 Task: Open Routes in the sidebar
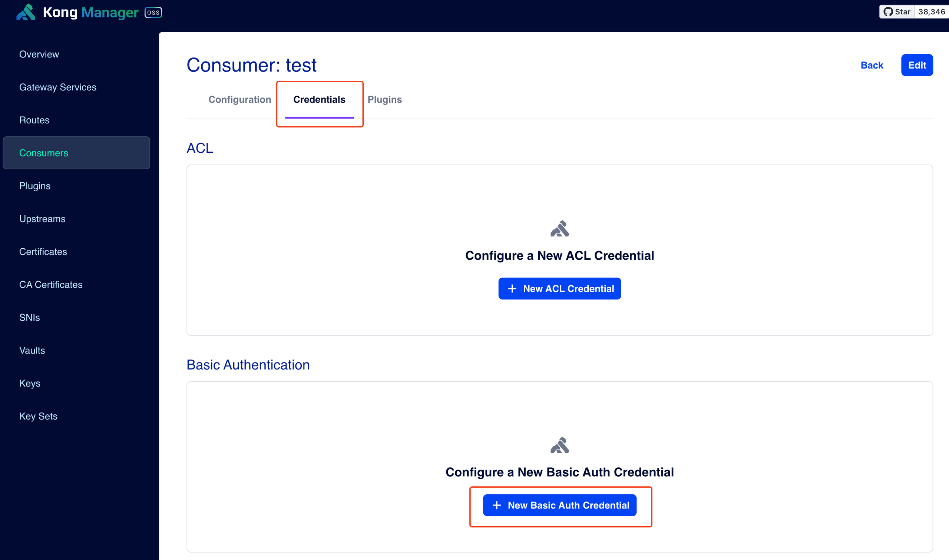[34, 120]
